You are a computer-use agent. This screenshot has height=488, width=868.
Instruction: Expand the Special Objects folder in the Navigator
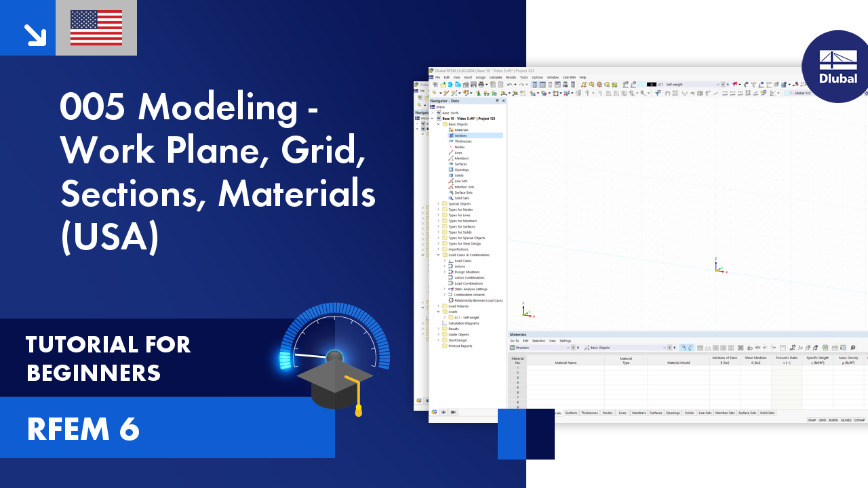click(438, 203)
